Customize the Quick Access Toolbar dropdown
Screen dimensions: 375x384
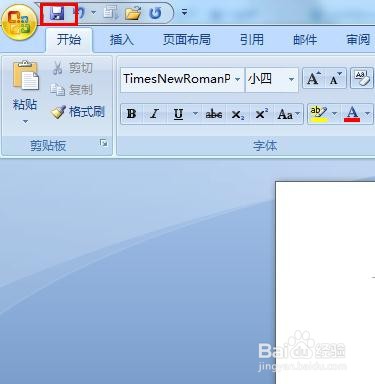tap(184, 13)
